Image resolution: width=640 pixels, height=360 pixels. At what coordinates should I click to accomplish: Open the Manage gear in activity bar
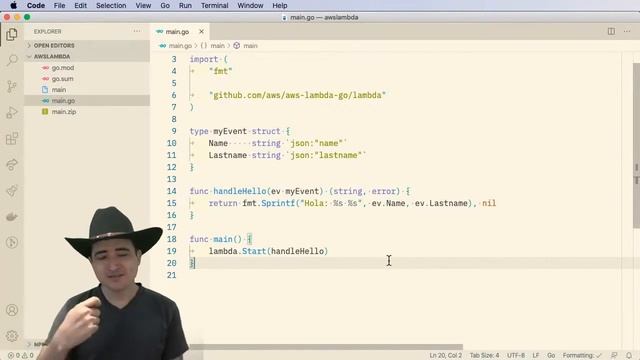12,336
